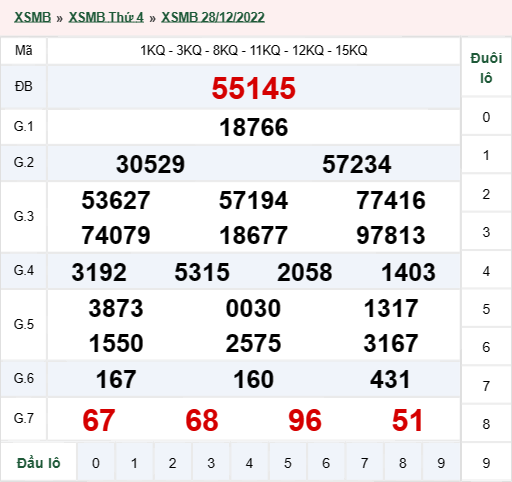This screenshot has width=512, height=482.
Task: Click the G.6 number 431
Action: click(390, 379)
